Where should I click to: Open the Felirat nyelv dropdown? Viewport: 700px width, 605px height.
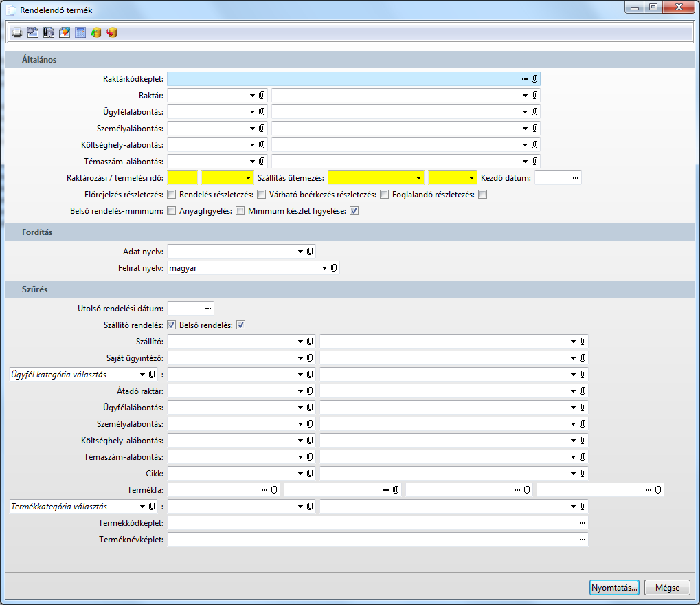pyautogui.click(x=324, y=268)
